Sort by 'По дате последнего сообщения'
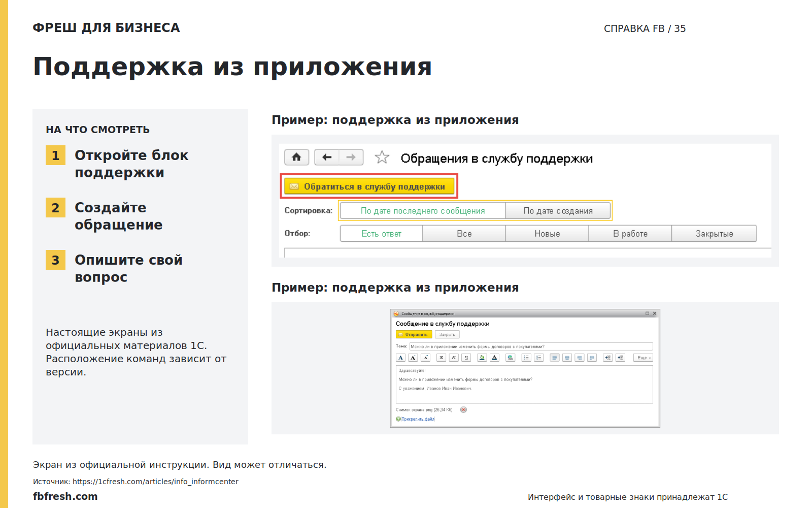The image size is (812, 508). [x=423, y=211]
